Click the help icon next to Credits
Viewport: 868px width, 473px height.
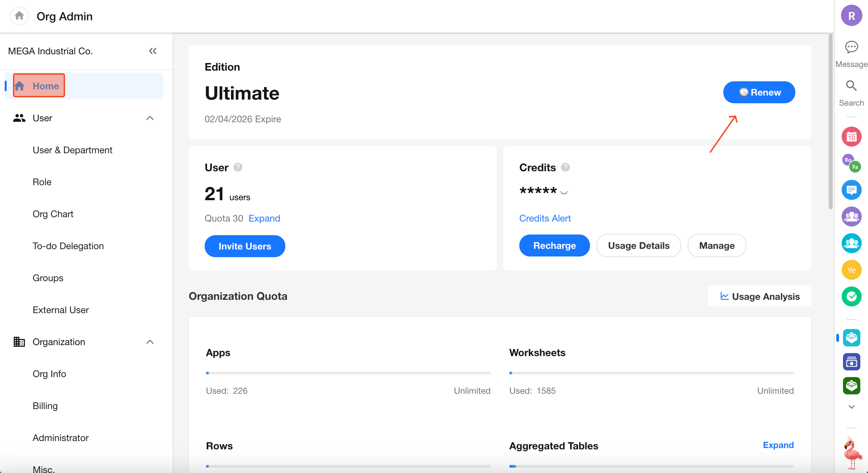coord(565,167)
